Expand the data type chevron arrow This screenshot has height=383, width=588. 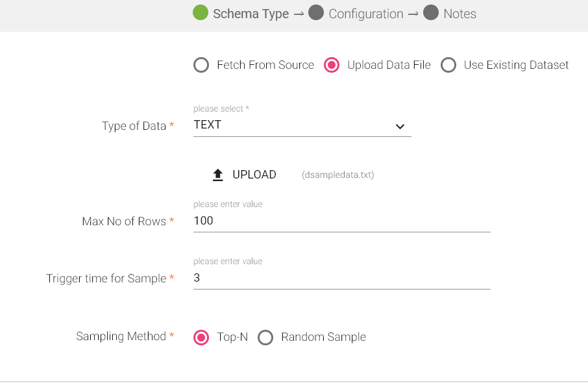(400, 127)
